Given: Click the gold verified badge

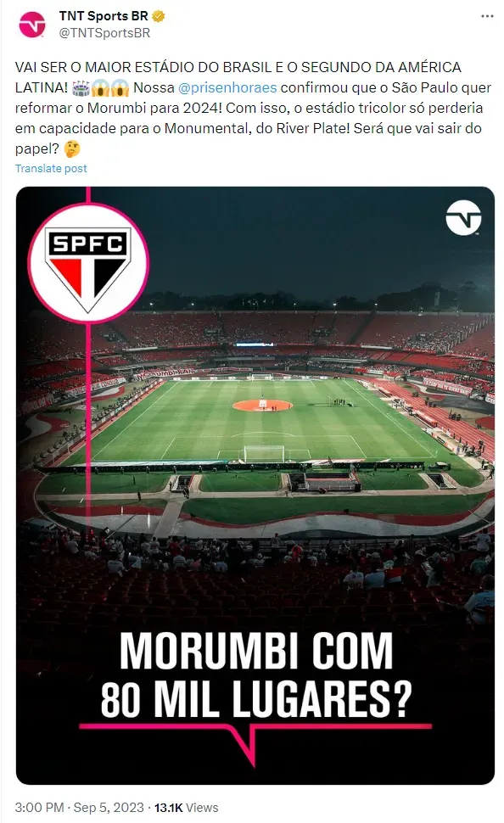Looking at the screenshot, I should tap(158, 16).
